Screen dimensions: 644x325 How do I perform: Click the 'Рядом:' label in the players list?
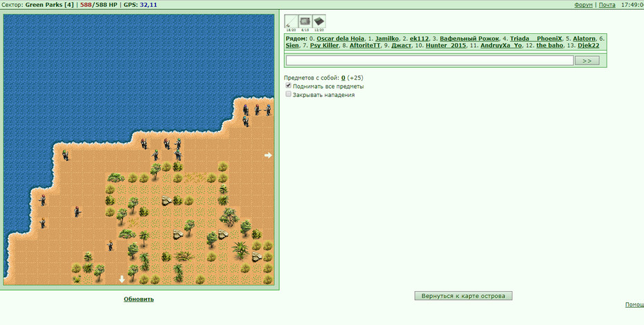tap(296, 39)
